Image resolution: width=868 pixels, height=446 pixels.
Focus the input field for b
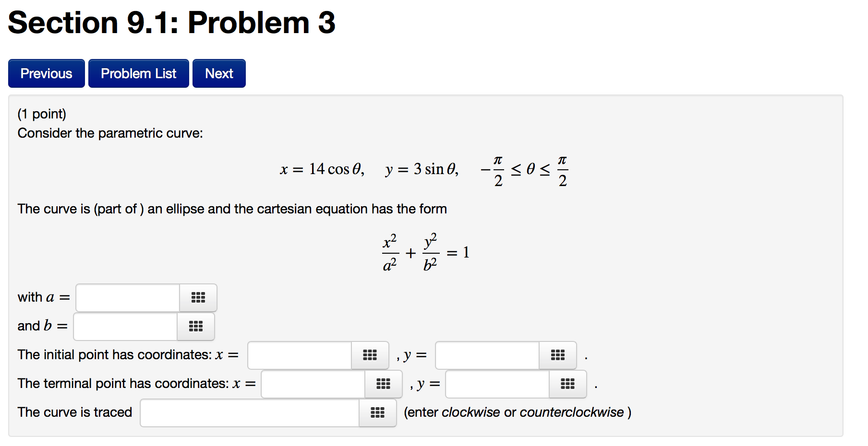pos(125,327)
